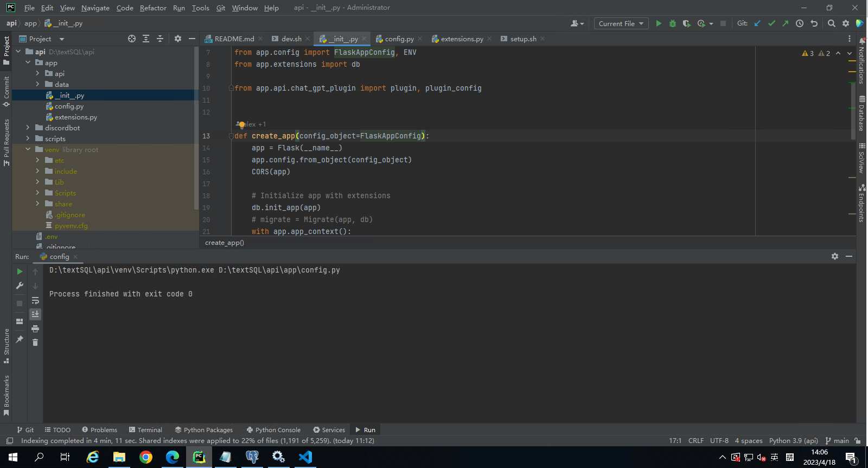The image size is (868, 468).
Task: Toggle the Bookmarks tool window button
Action: pyautogui.click(x=7, y=395)
